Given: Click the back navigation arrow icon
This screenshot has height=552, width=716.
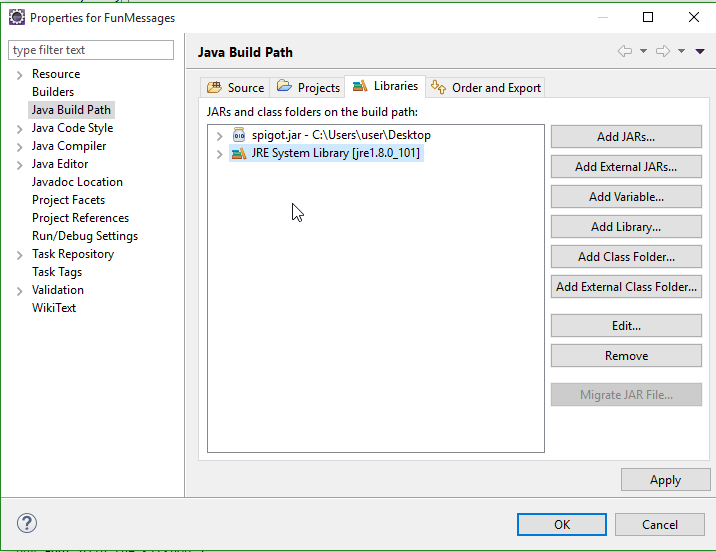Looking at the screenshot, I should coord(625,51).
